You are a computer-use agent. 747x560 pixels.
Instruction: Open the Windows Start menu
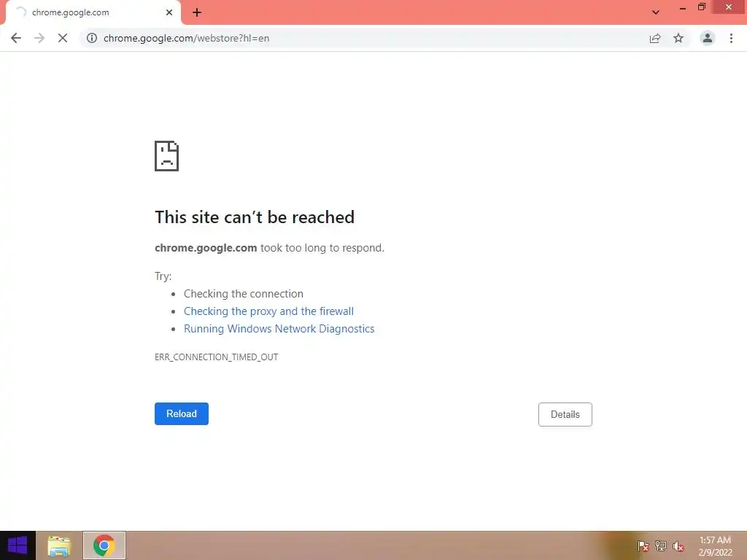(x=18, y=545)
